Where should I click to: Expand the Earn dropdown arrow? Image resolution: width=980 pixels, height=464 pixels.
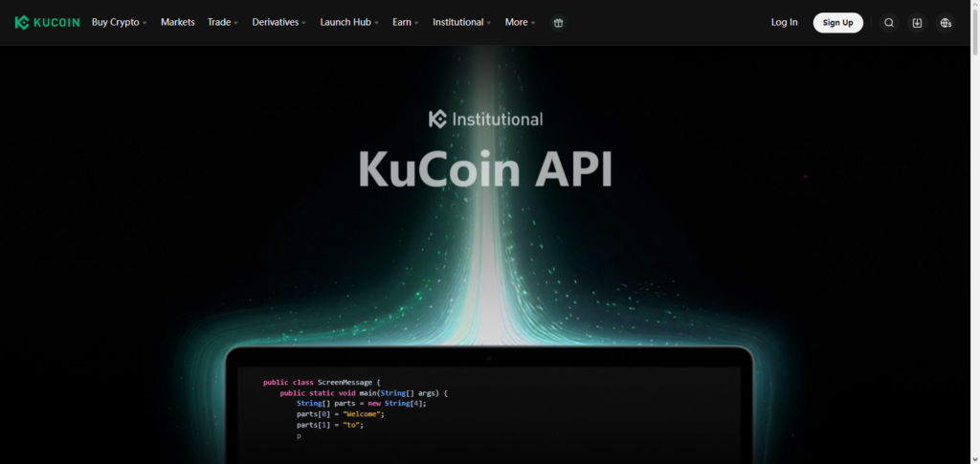(x=416, y=23)
